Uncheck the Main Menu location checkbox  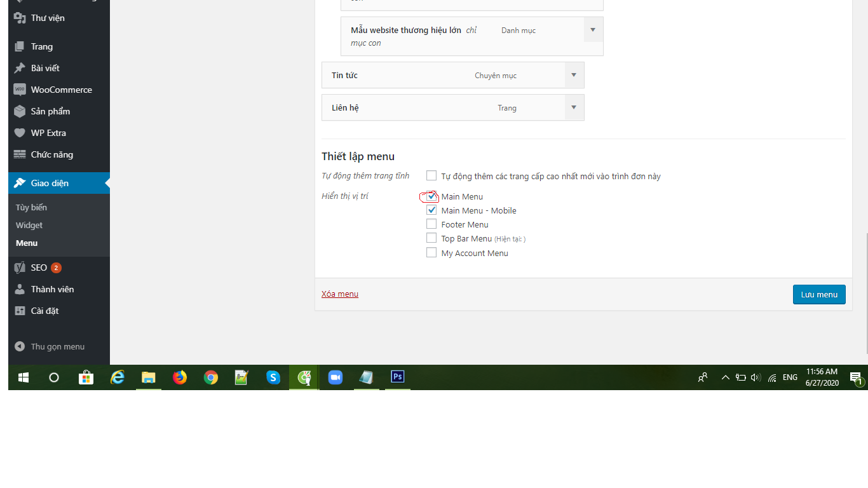pyautogui.click(x=431, y=196)
